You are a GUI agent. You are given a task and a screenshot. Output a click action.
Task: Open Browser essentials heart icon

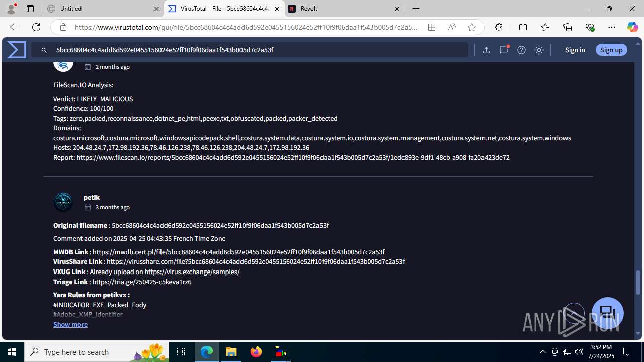click(x=590, y=27)
